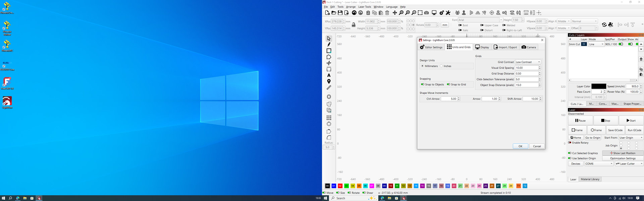Click the Delete trash icon in toolbar
Viewport: 644px width, 201px height.
point(387,13)
